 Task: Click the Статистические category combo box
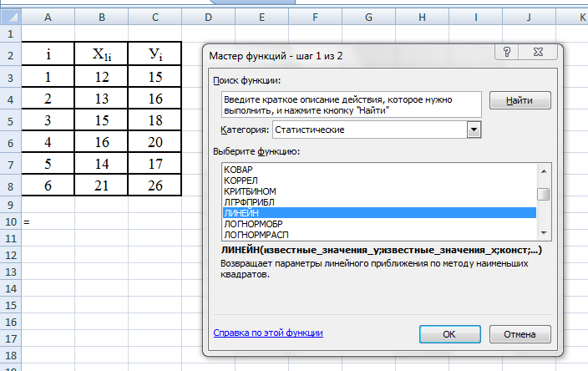377,130
